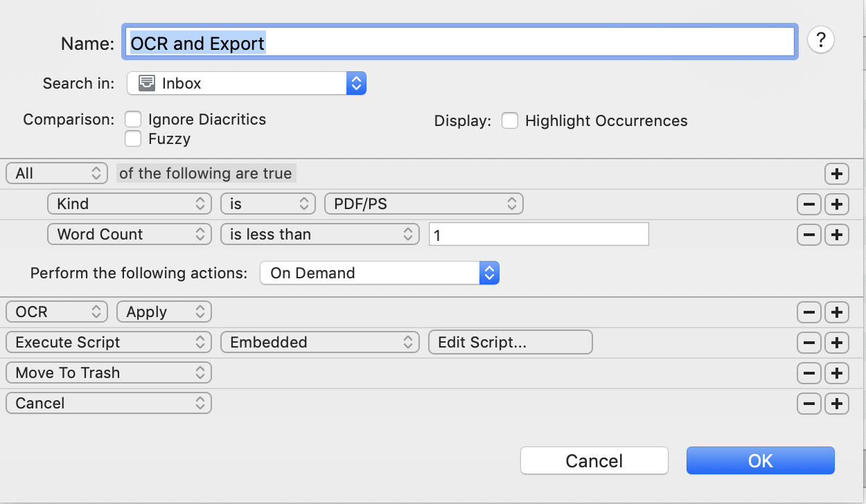The height and width of the screenshot is (504, 866).
Task: Click the Name text field
Action: tap(460, 43)
